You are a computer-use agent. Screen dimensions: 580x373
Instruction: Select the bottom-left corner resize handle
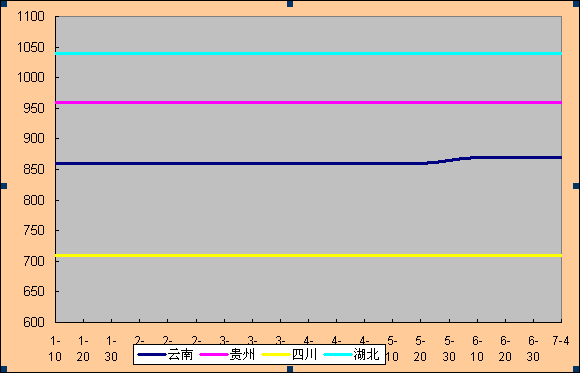click(x=3, y=369)
